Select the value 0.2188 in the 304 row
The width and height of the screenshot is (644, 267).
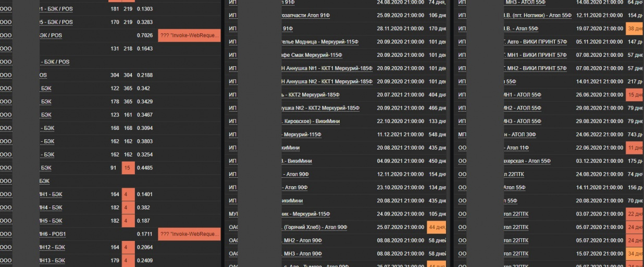(x=145, y=75)
